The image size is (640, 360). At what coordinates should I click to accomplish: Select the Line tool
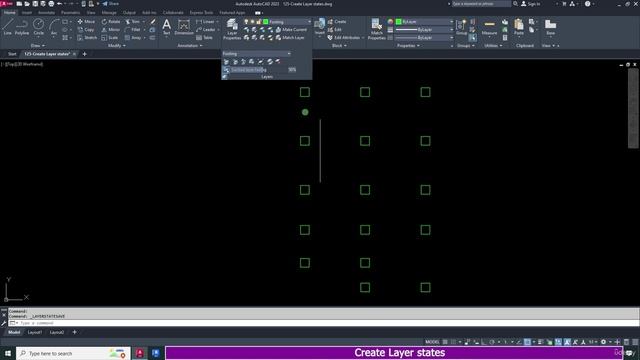8,27
